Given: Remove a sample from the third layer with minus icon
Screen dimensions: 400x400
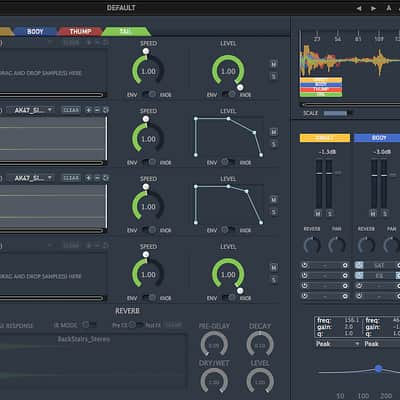Looking at the screenshot, I should tap(97, 178).
